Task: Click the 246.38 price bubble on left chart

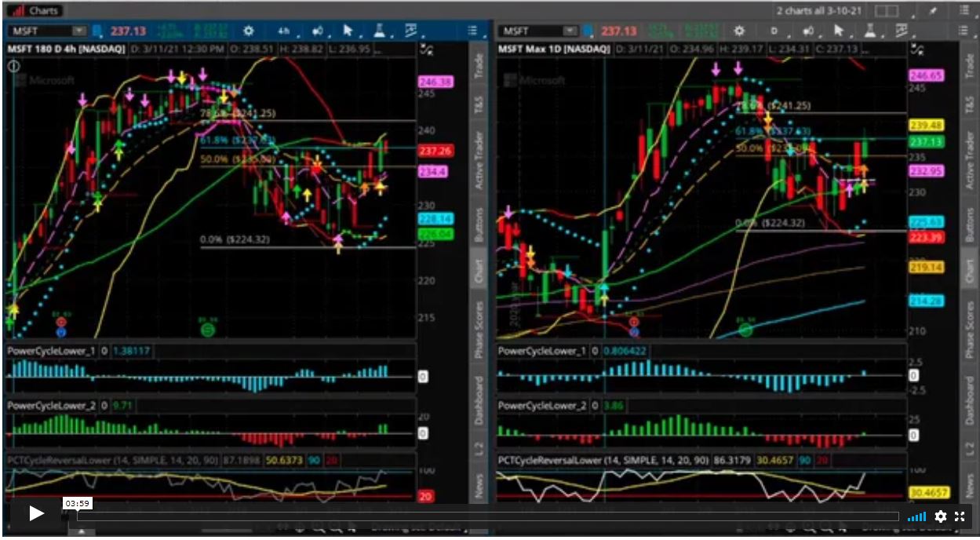Action: click(435, 82)
